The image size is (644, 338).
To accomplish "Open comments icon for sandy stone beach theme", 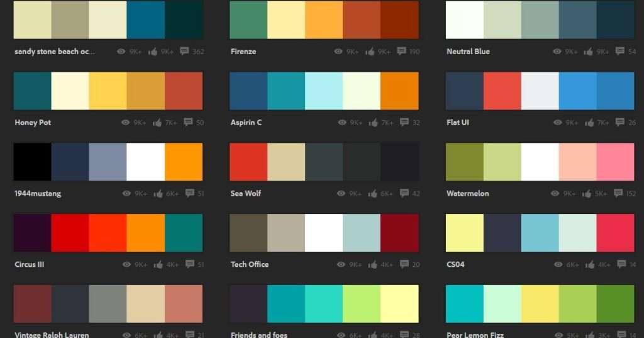I will [x=184, y=51].
